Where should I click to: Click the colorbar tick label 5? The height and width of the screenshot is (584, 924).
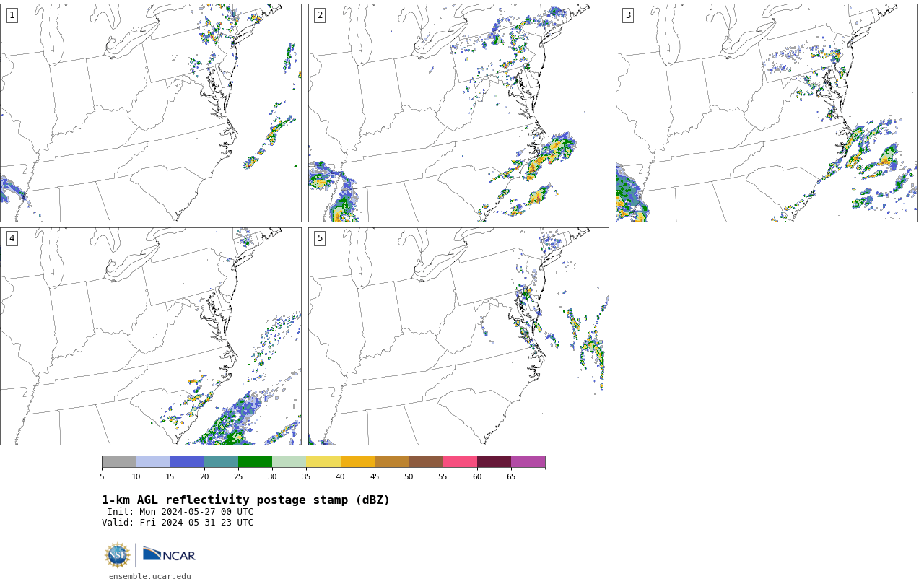tap(102, 476)
